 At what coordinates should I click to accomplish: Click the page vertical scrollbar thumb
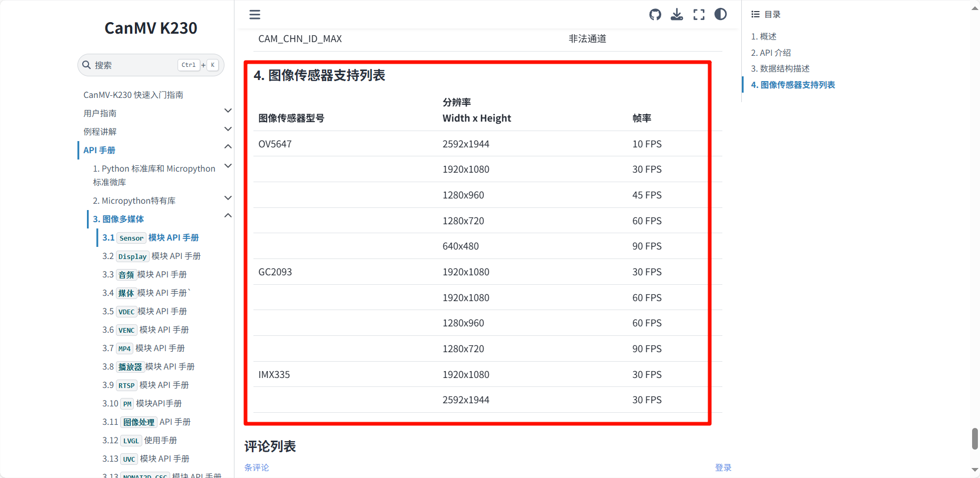[975, 439]
